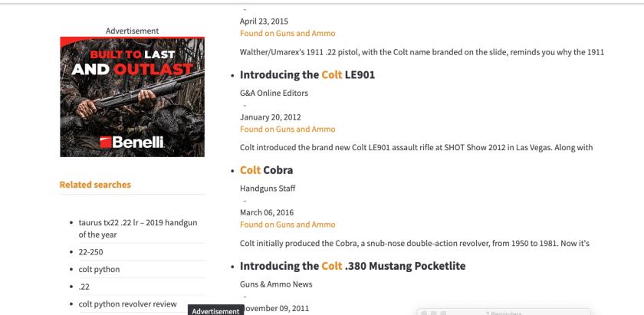The image size is (644, 315).
Task: Click "Found on Guns and Ammo" under March 06, 2016
Action: 287,225
